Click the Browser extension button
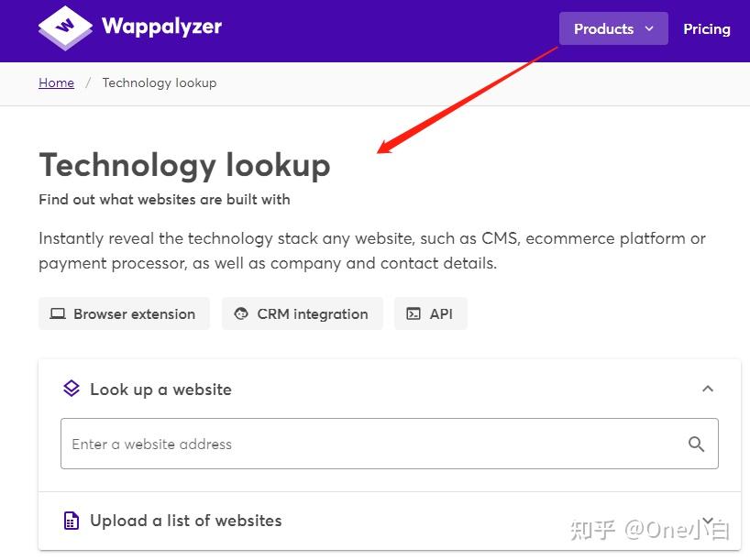The height and width of the screenshot is (560, 750). pos(124,313)
